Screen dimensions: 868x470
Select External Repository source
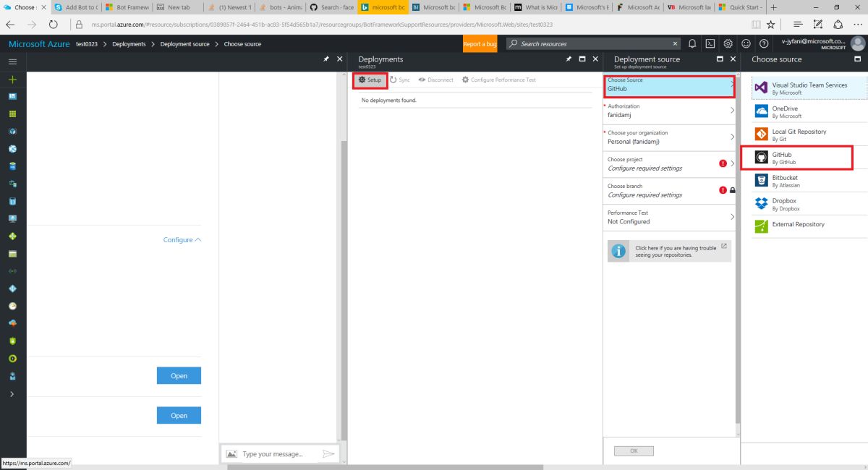click(x=809, y=227)
